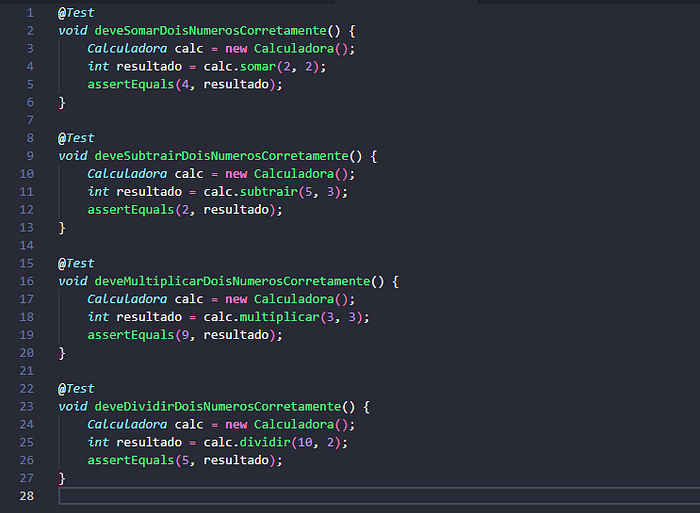Click the closing brace on line 27
The height and width of the screenshot is (513, 700).
point(62,478)
